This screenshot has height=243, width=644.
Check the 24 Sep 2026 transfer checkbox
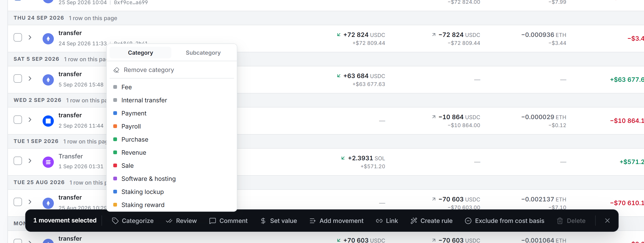[x=18, y=37]
